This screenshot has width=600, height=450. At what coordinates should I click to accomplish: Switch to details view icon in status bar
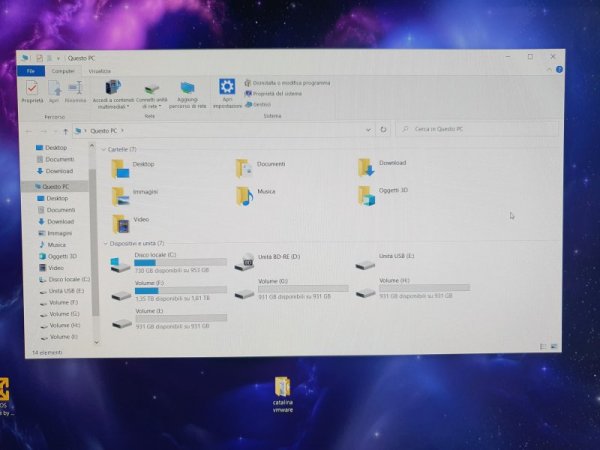pyautogui.click(x=543, y=347)
